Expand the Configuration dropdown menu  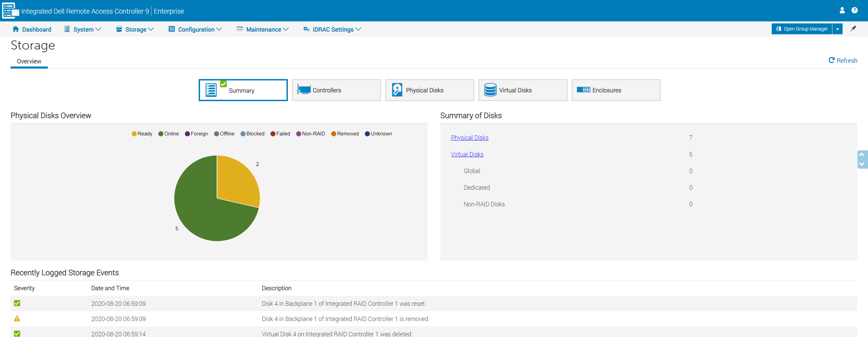pos(219,30)
